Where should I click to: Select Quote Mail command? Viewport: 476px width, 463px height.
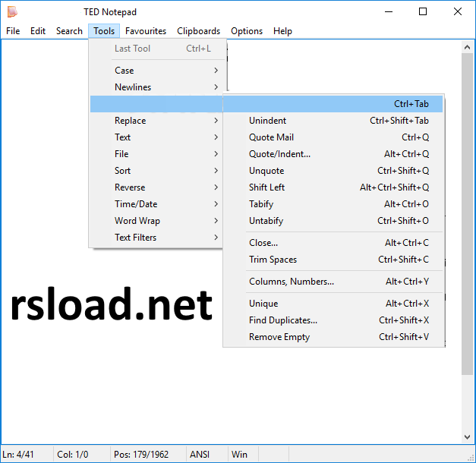[x=333, y=137]
